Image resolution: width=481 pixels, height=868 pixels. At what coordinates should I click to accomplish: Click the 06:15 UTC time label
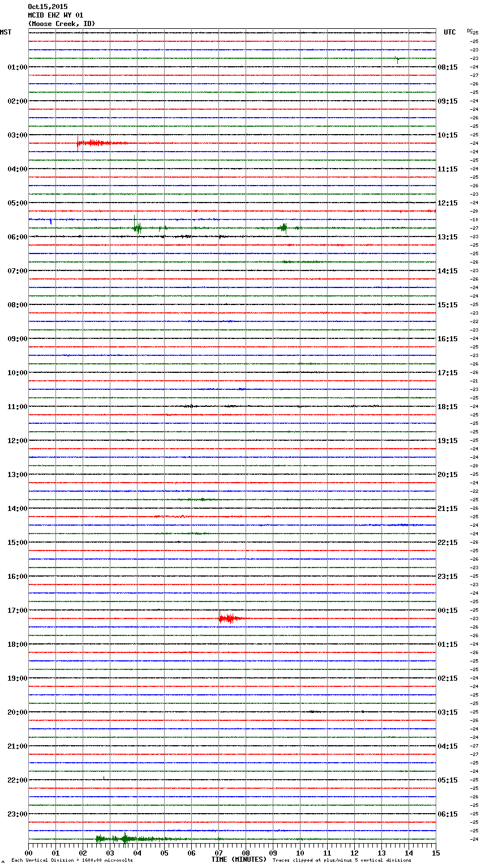pyautogui.click(x=448, y=814)
